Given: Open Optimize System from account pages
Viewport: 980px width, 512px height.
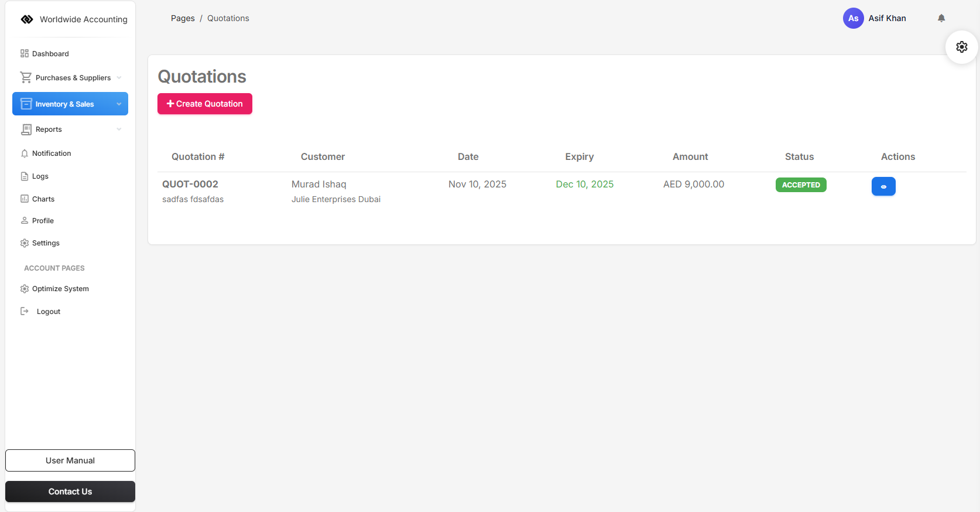Looking at the screenshot, I should [x=60, y=289].
